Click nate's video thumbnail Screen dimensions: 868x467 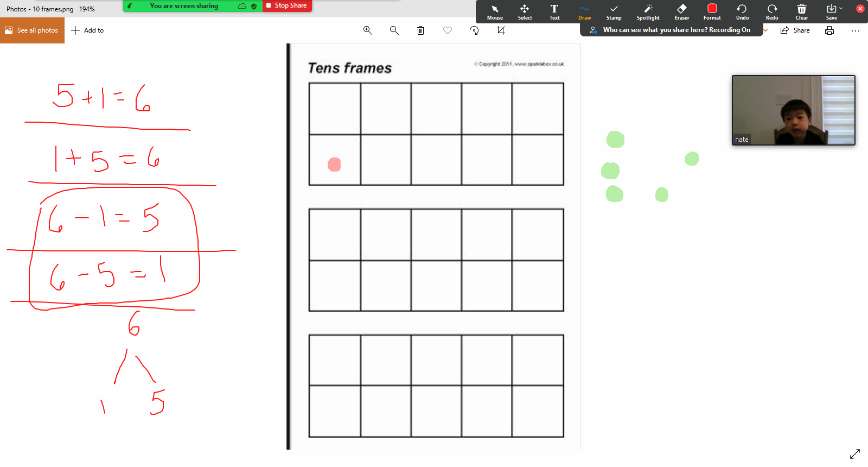(793, 110)
